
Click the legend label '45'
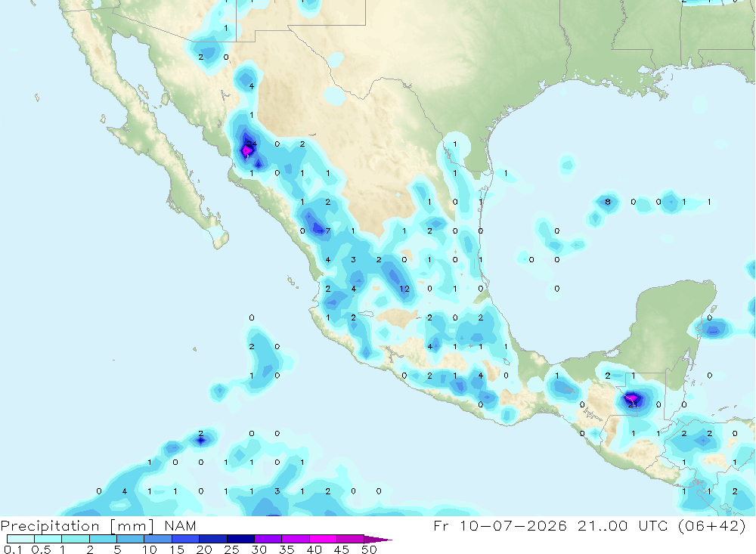click(x=342, y=549)
